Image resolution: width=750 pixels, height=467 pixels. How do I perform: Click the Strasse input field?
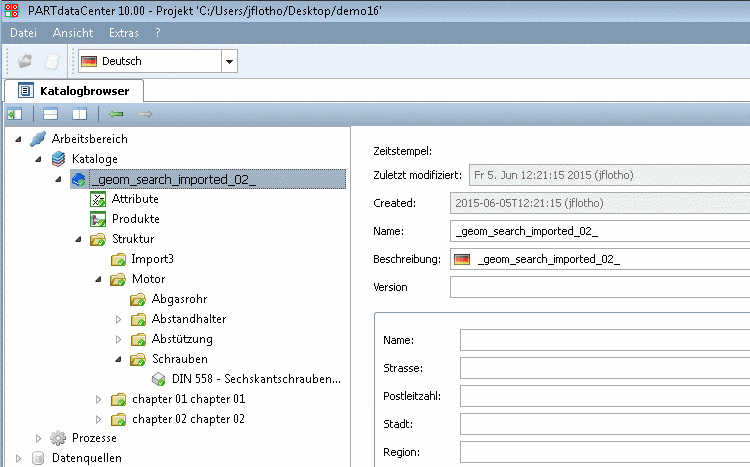pos(605,368)
